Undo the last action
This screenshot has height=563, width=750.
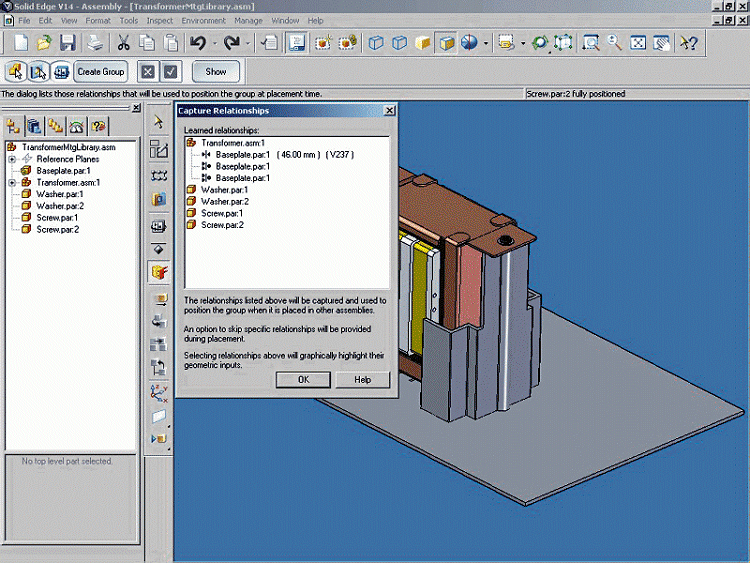(198, 43)
